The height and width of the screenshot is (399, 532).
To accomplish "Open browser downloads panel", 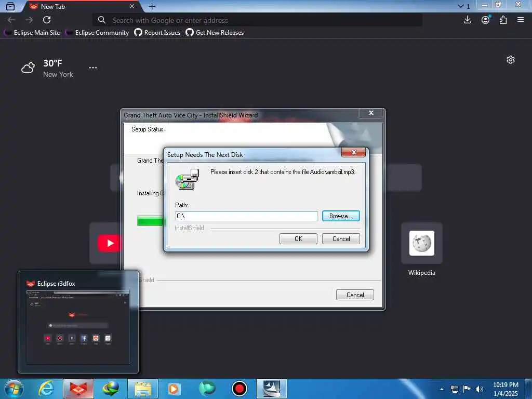I will pos(467,20).
